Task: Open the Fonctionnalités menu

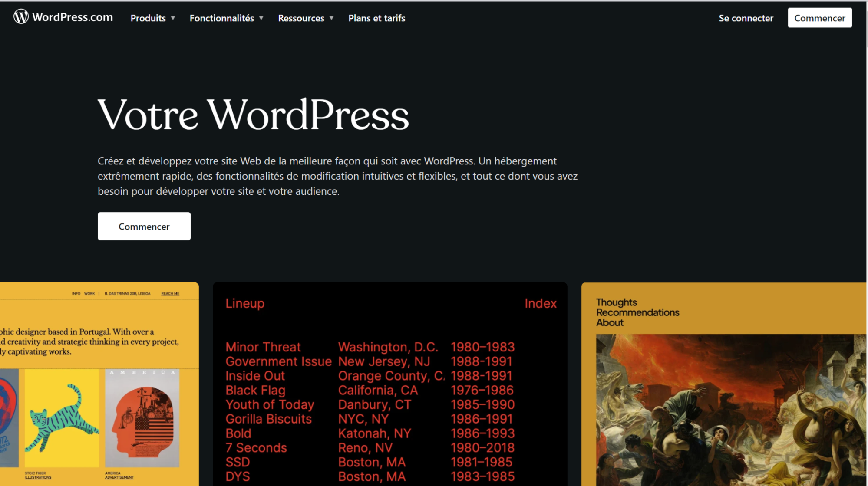Action: coord(221,18)
